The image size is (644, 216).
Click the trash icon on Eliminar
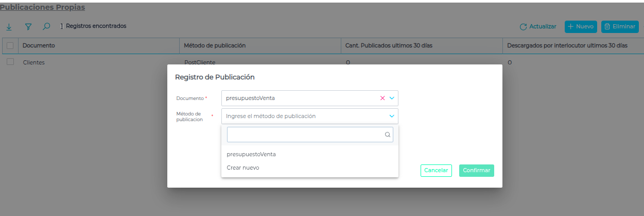607,26
